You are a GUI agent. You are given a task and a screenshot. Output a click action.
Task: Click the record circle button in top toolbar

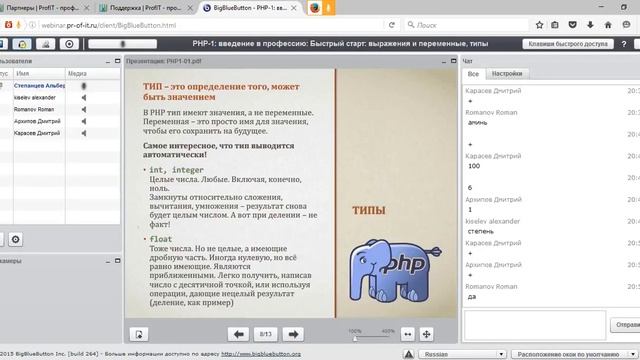69,44
